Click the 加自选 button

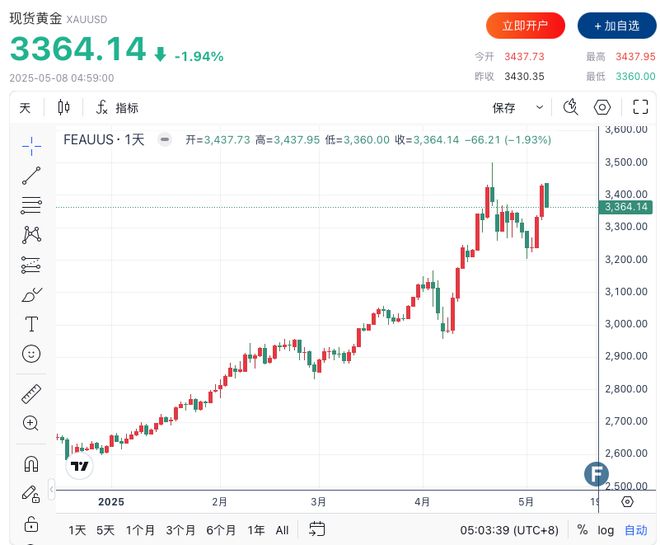point(617,26)
